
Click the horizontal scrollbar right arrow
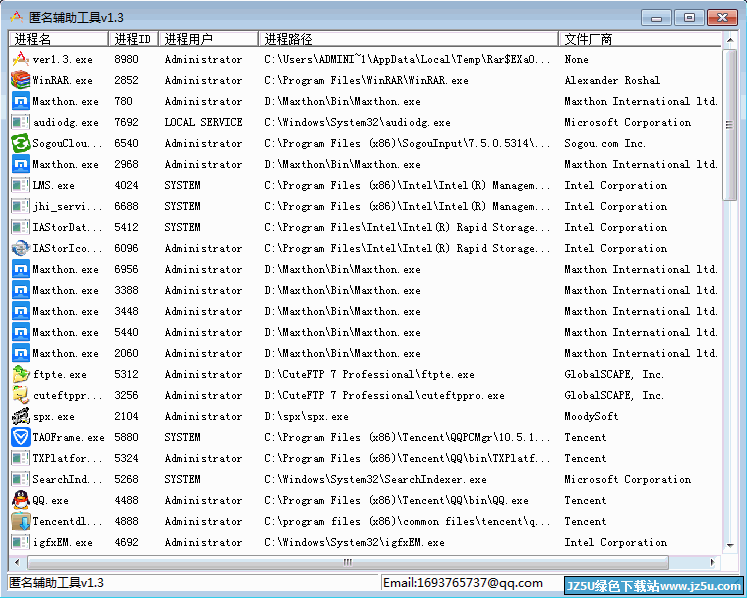(713, 562)
